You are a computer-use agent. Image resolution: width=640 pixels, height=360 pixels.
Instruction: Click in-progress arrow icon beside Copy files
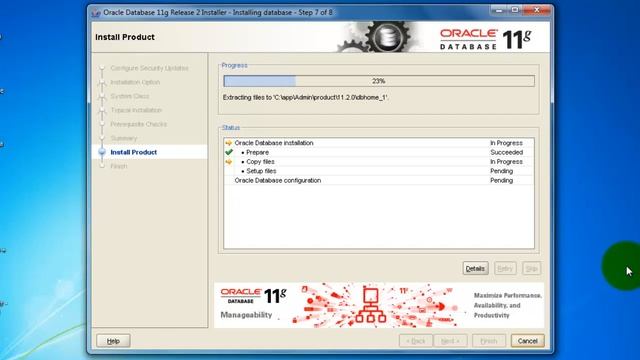coord(229,162)
